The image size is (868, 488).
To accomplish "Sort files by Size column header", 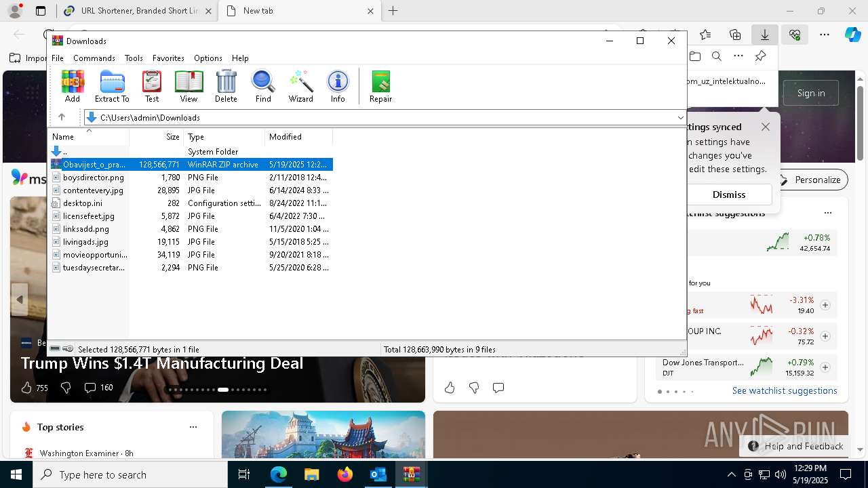I will (157, 137).
